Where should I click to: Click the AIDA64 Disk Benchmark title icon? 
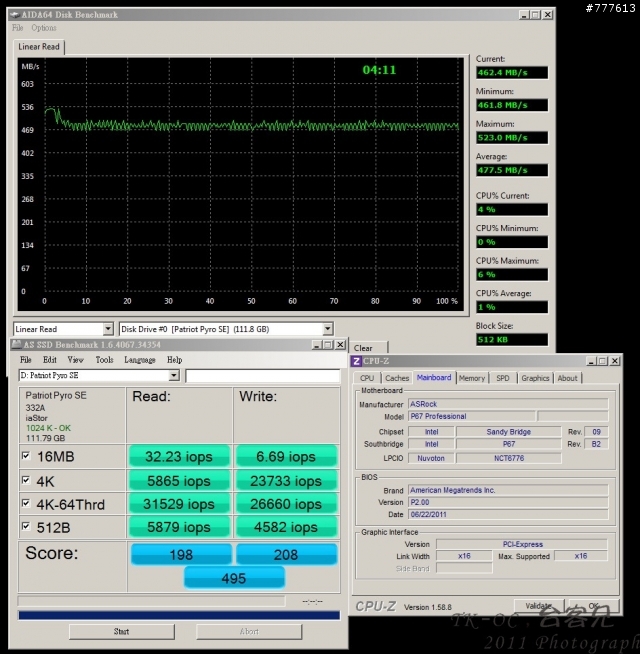pos(15,15)
